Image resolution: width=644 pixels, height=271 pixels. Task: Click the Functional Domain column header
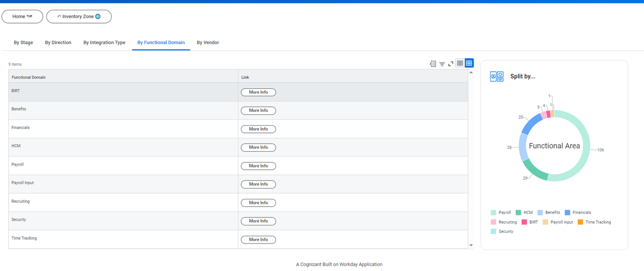(29, 77)
